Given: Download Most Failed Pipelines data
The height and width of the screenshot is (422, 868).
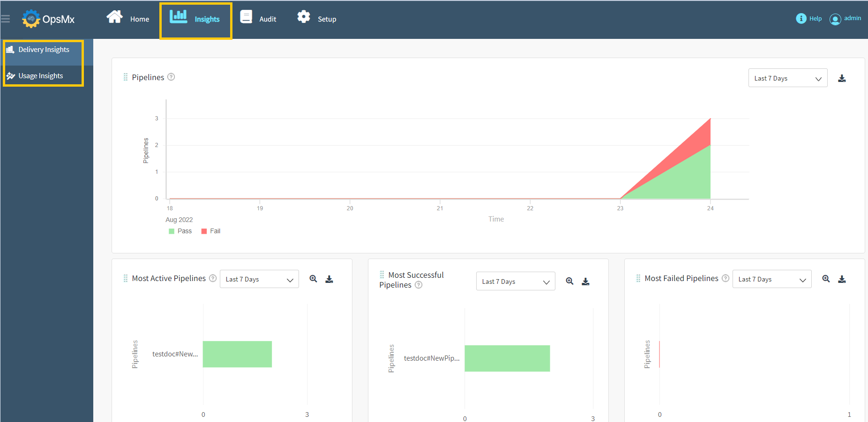Looking at the screenshot, I should click(842, 279).
